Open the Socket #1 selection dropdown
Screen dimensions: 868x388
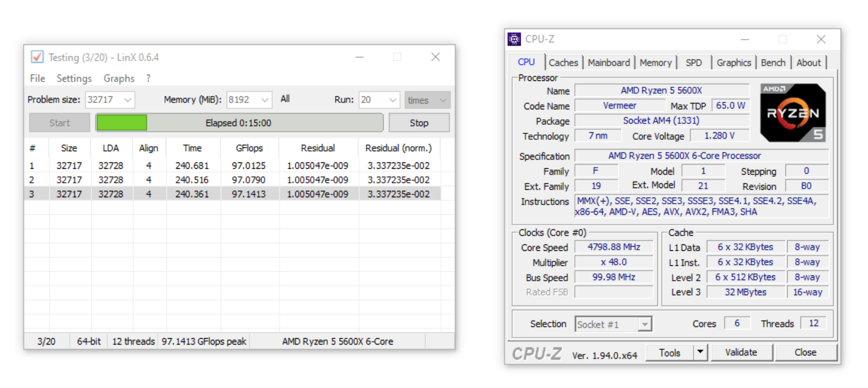(613, 324)
